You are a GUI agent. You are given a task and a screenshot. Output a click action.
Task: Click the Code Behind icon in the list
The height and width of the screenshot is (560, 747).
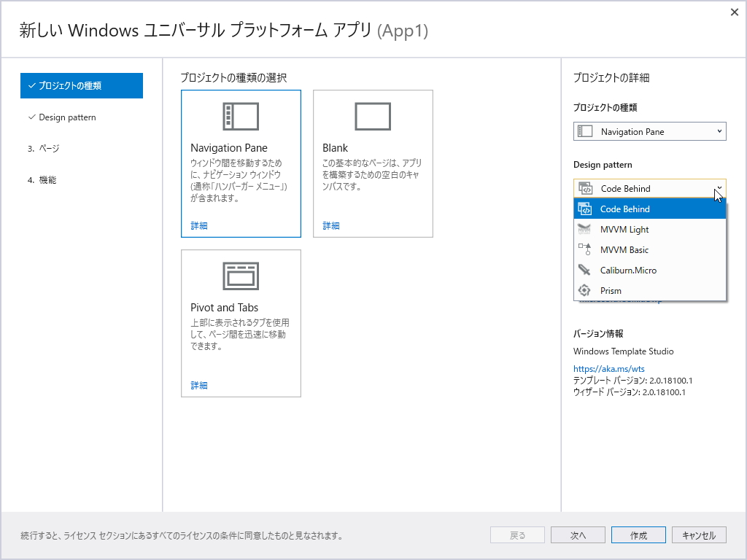584,209
